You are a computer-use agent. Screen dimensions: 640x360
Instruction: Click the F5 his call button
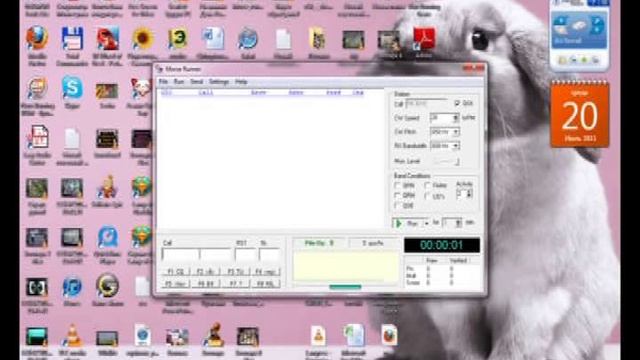click(x=176, y=284)
